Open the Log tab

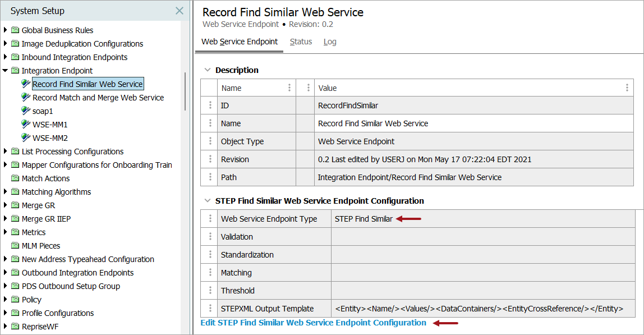pos(330,42)
